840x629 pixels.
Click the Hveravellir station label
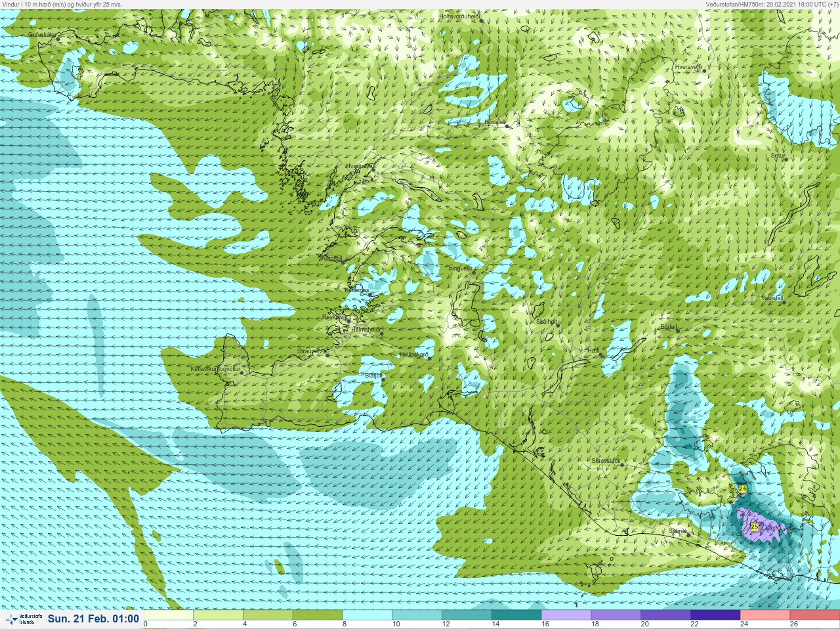(x=688, y=67)
